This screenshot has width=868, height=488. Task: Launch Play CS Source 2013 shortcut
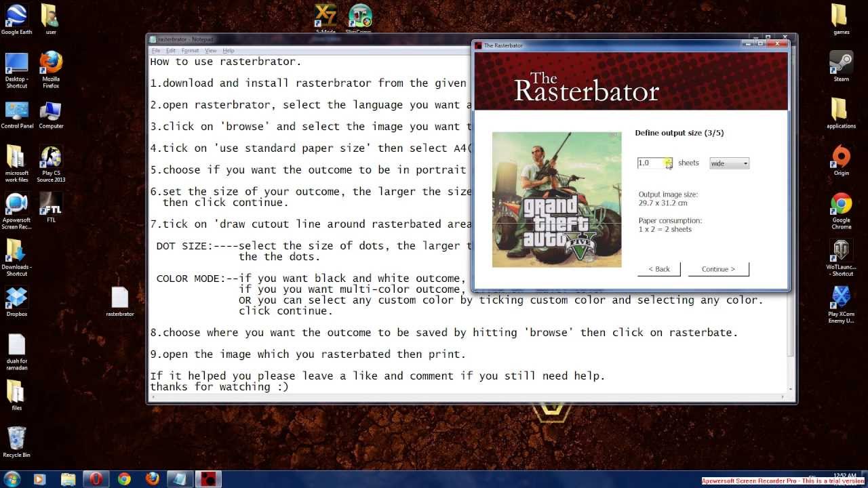[x=51, y=163]
